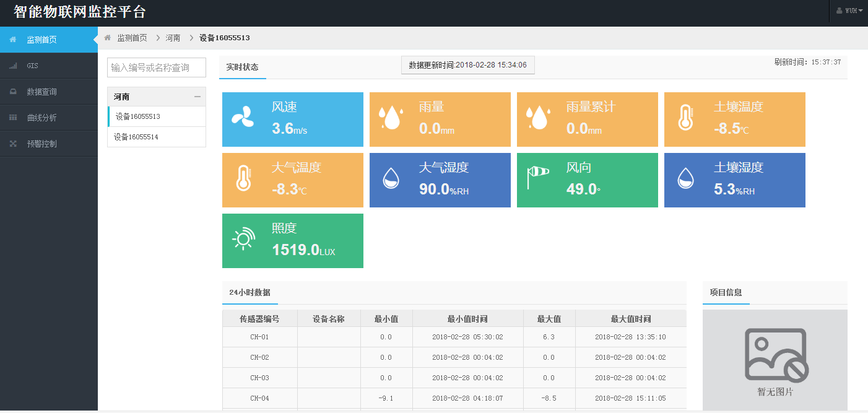Screen dimensions: 868x413
Task: Switch to the 实时状态 tab
Action: coord(242,67)
